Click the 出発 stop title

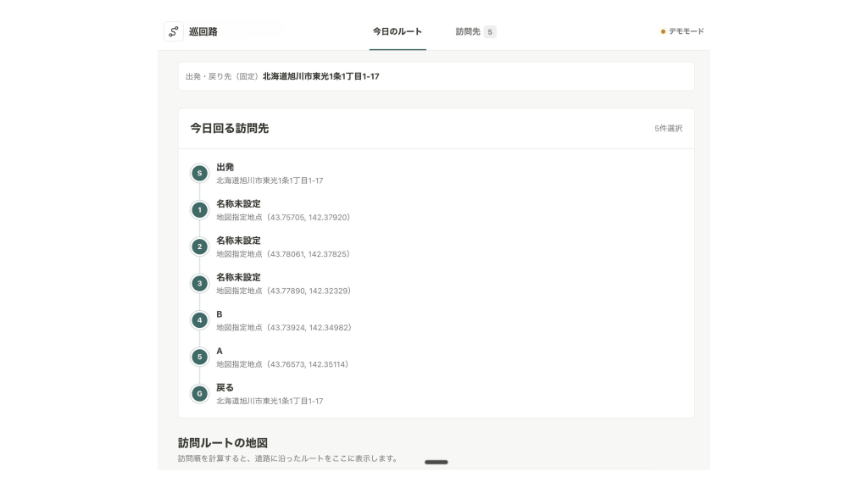[x=225, y=167]
